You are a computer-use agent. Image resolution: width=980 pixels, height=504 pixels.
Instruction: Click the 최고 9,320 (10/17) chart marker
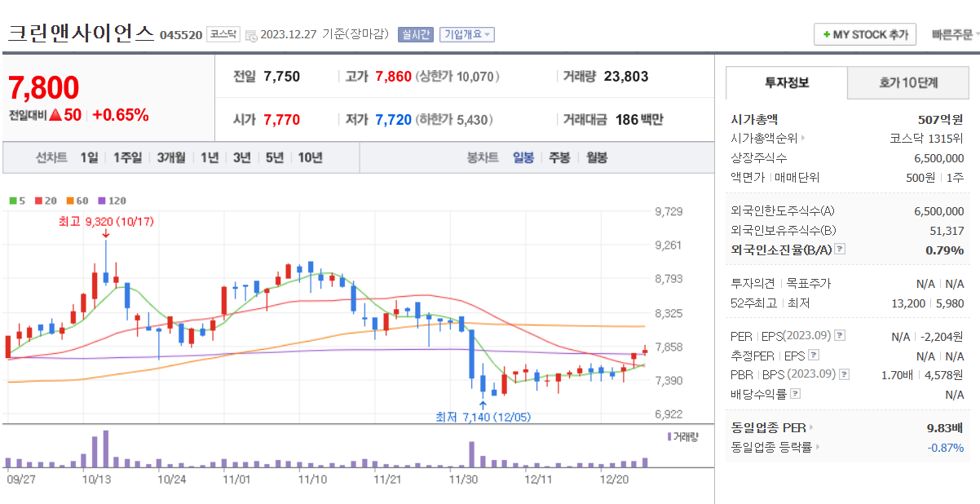point(106,221)
